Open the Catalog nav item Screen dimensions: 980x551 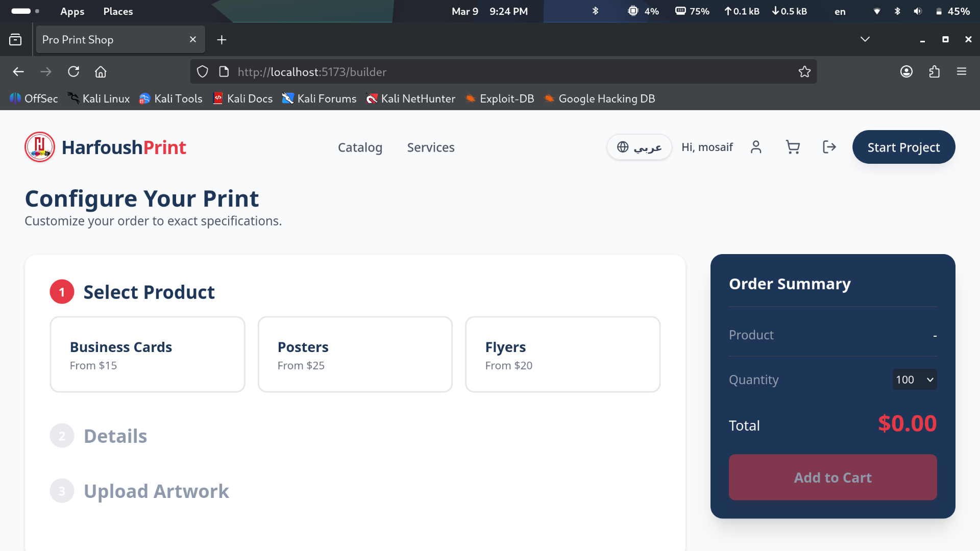360,147
